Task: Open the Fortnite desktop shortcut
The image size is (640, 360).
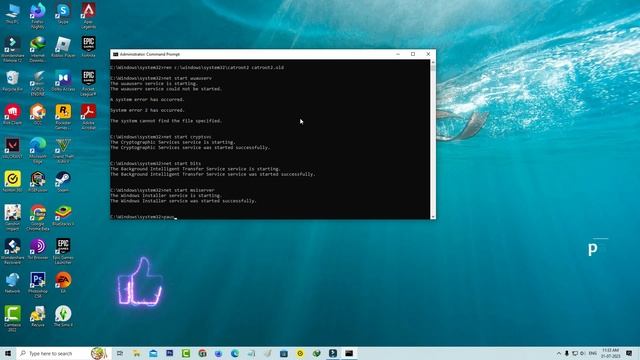Action: (x=89, y=47)
